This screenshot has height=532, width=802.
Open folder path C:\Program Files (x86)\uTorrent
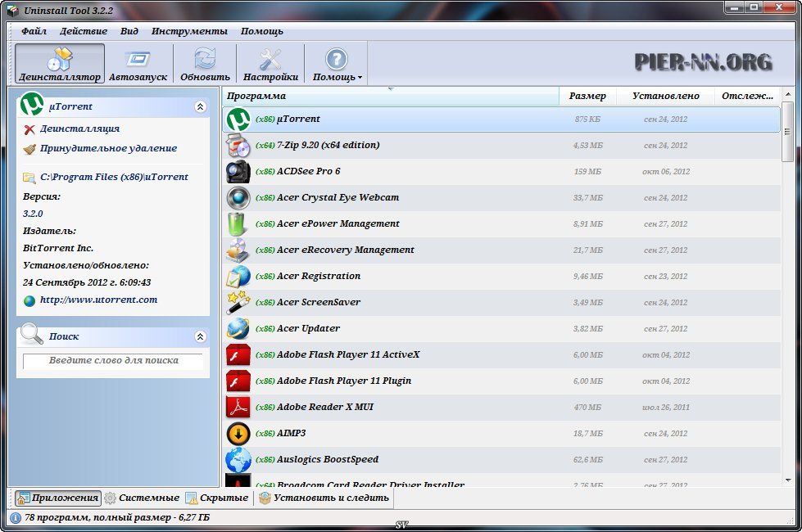(x=114, y=177)
